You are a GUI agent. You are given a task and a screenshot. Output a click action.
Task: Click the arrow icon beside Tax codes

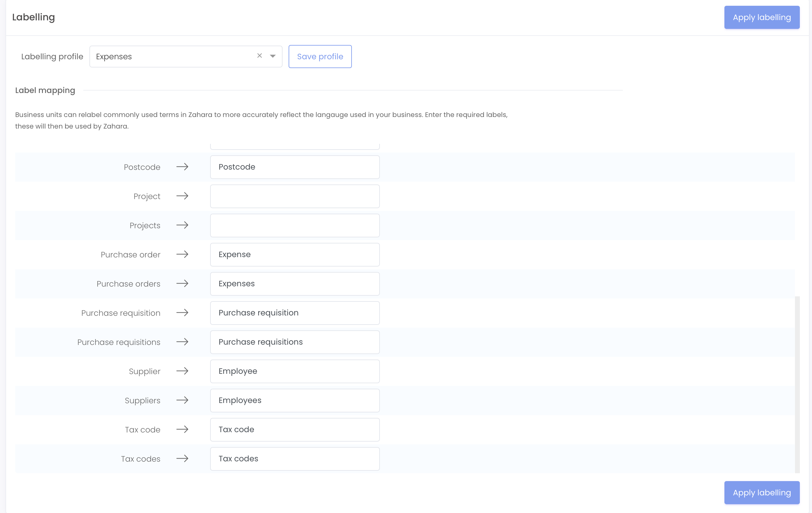click(182, 458)
